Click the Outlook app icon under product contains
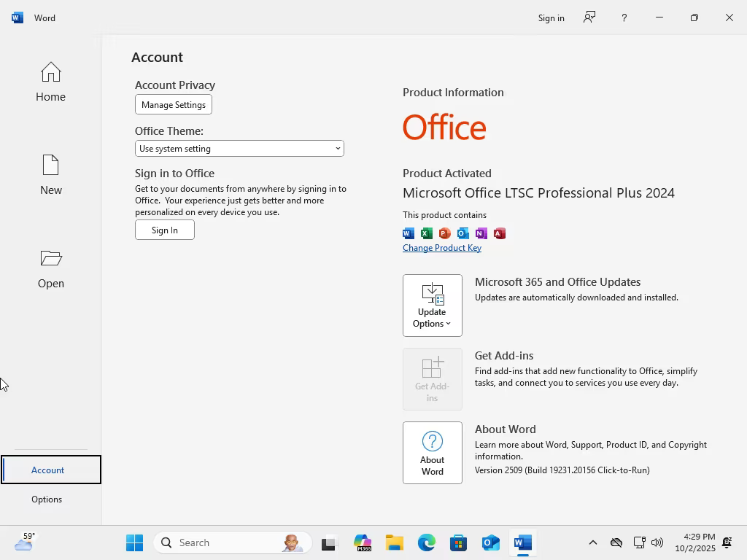Viewport: 747px width, 560px height. (x=462, y=233)
